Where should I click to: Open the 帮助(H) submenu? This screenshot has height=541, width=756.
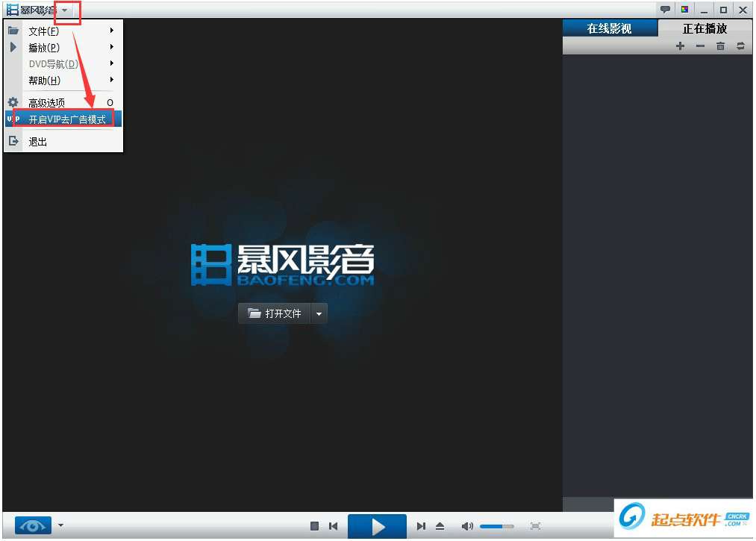pyautogui.click(x=63, y=80)
